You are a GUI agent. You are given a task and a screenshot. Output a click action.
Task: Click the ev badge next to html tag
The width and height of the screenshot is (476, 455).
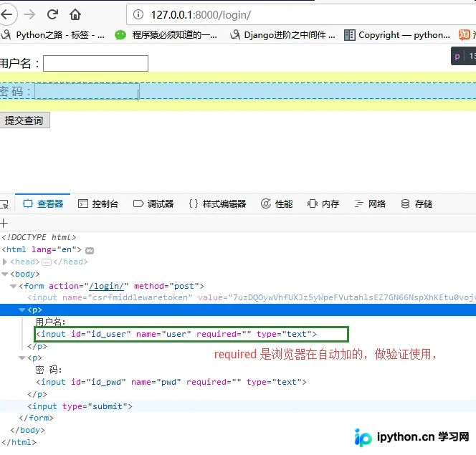pos(90,251)
